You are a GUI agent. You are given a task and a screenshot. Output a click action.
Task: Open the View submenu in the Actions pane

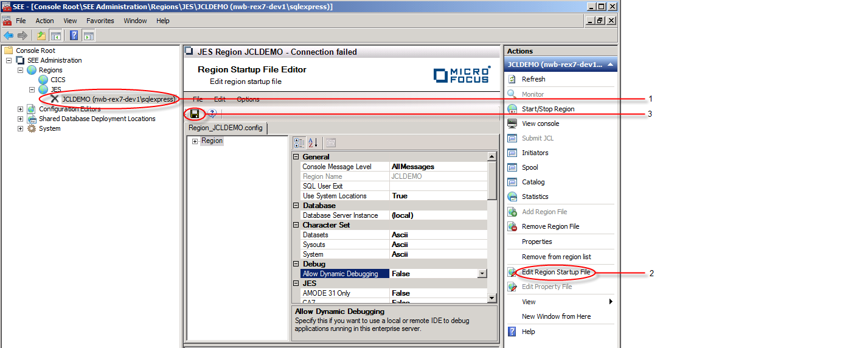[560, 302]
